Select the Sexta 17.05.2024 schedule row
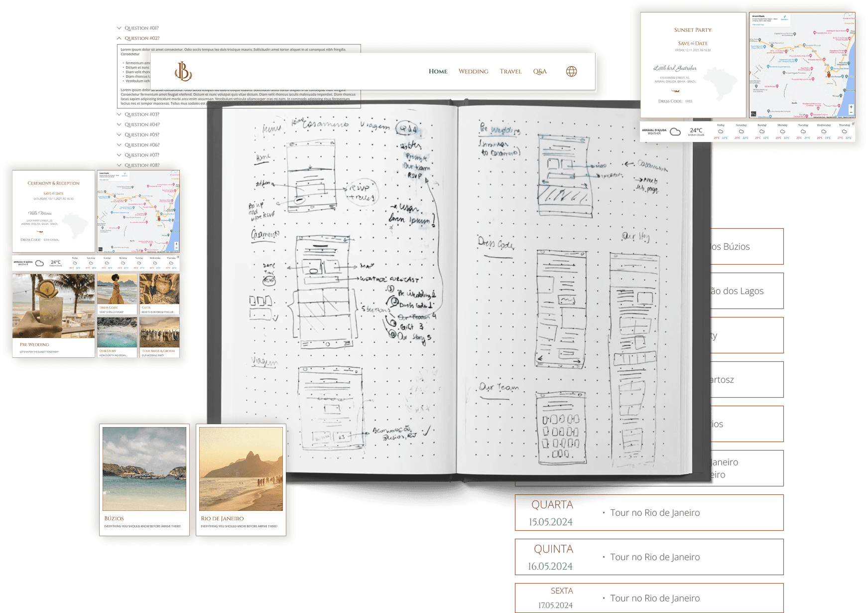This screenshot has height=613, width=868. [x=649, y=598]
